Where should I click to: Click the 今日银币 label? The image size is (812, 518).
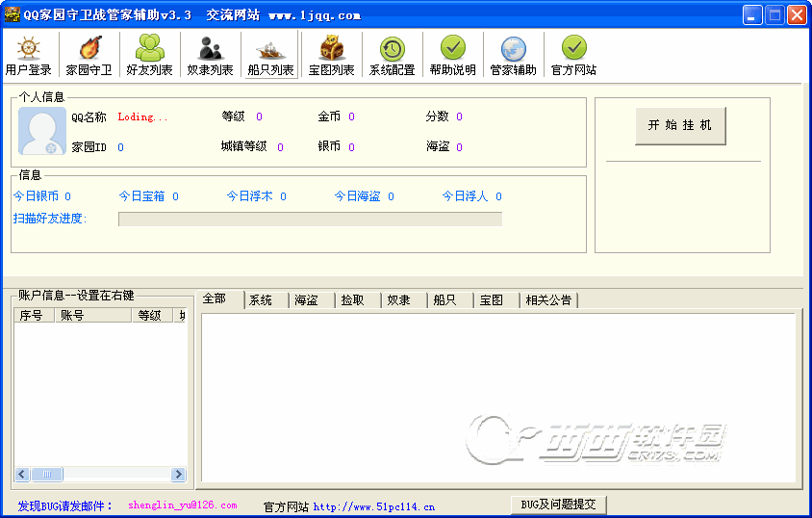[36, 196]
